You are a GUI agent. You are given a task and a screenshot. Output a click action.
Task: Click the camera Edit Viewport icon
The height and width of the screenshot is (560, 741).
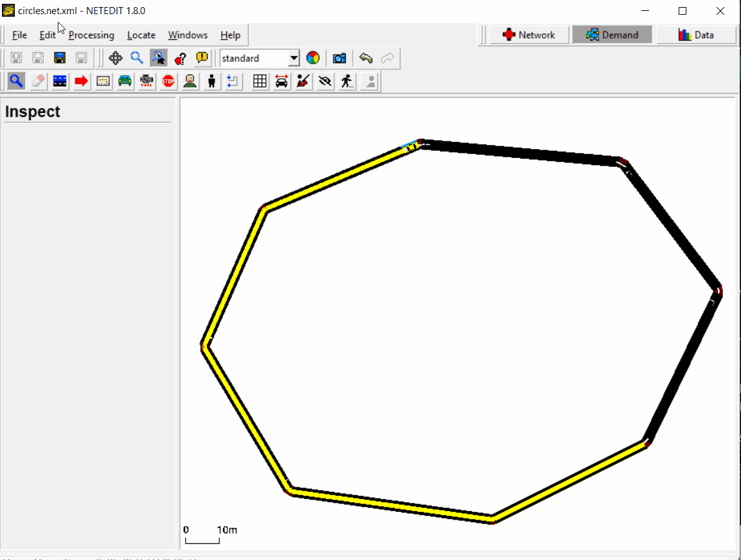click(x=339, y=58)
